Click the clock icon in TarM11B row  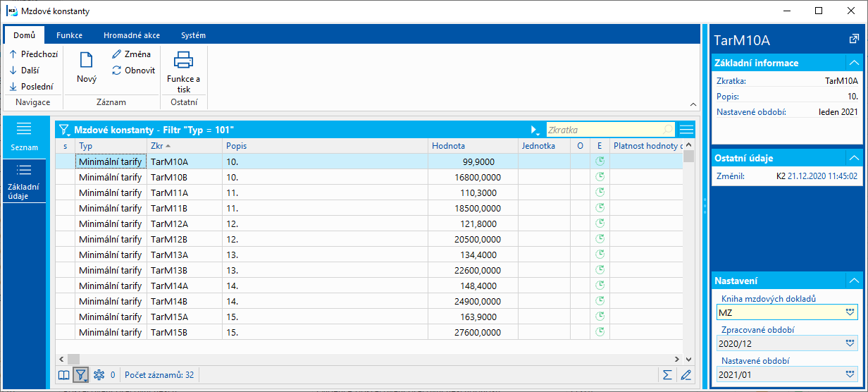(x=600, y=208)
